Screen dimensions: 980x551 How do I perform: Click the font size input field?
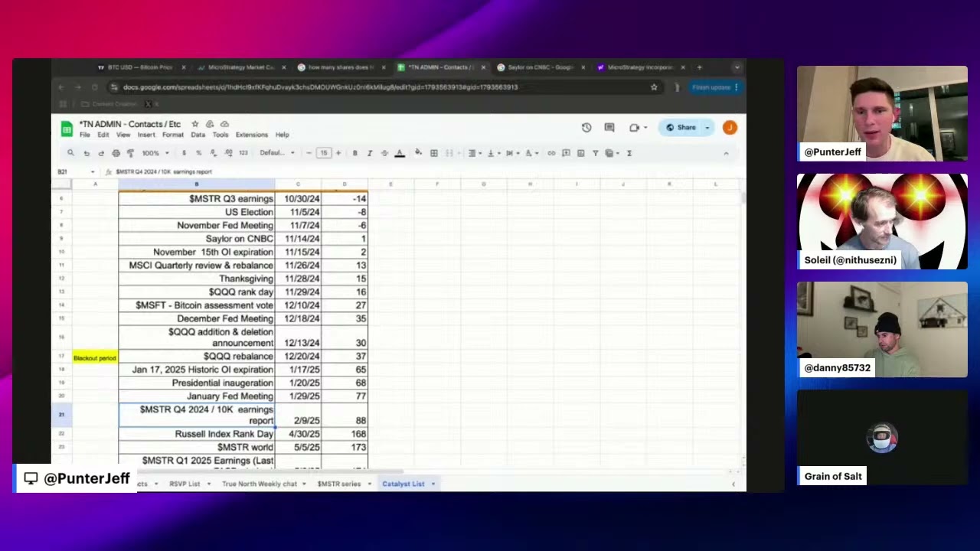(323, 153)
